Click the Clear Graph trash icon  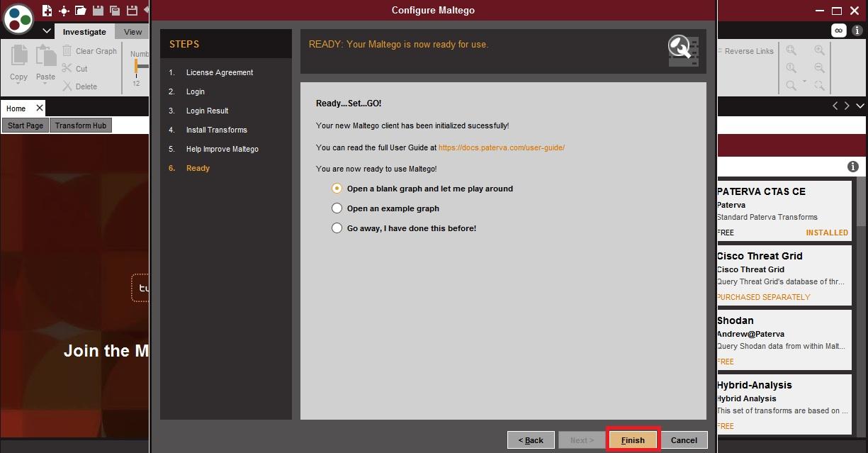pos(67,51)
